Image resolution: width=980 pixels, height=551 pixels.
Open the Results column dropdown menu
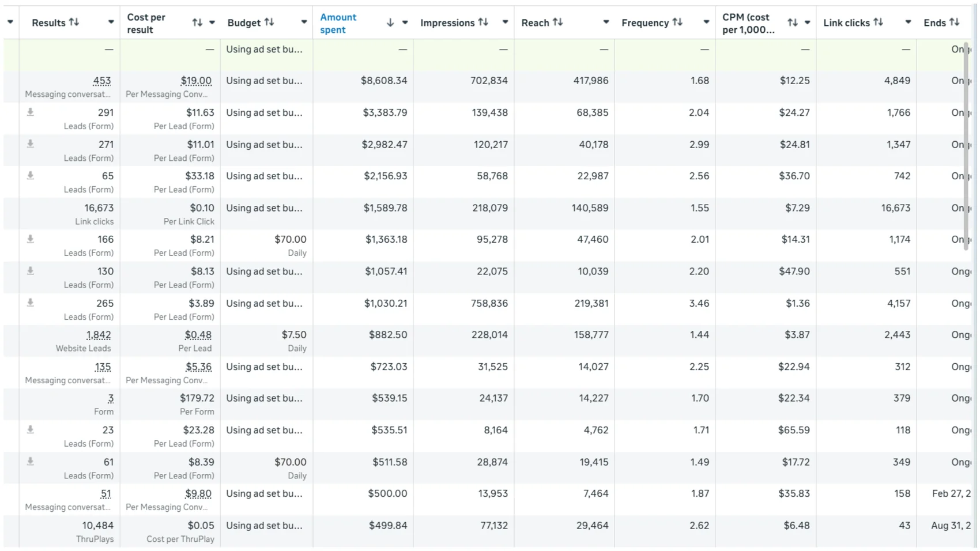pyautogui.click(x=111, y=22)
